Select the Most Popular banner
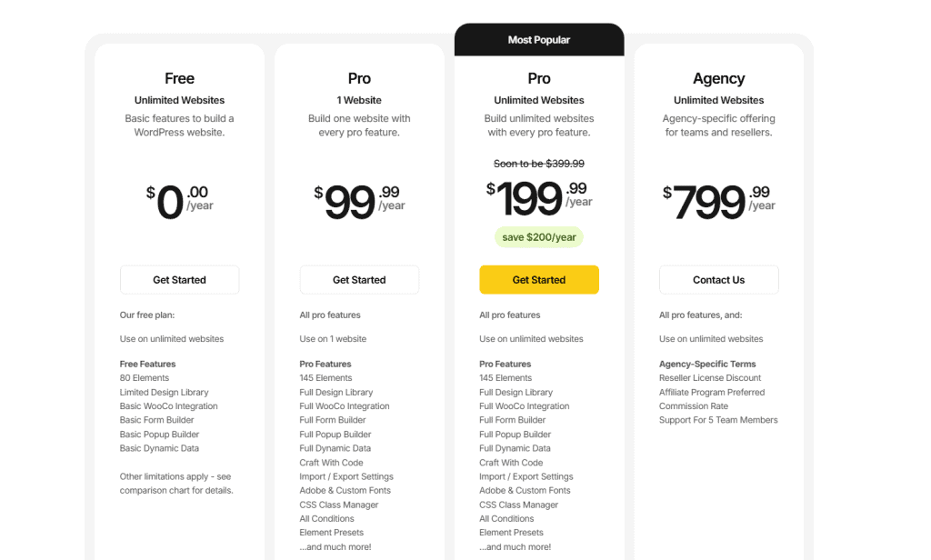Image resolution: width=931 pixels, height=560 pixels. coord(539,40)
